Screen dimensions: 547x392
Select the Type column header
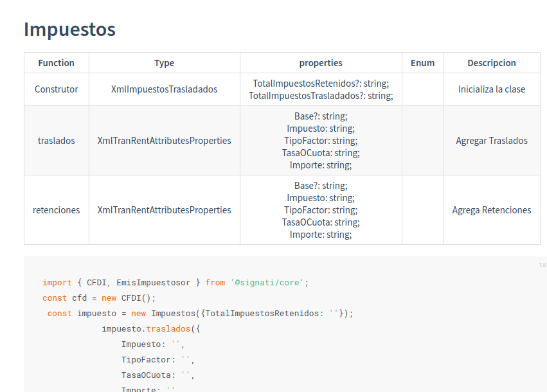(x=165, y=63)
